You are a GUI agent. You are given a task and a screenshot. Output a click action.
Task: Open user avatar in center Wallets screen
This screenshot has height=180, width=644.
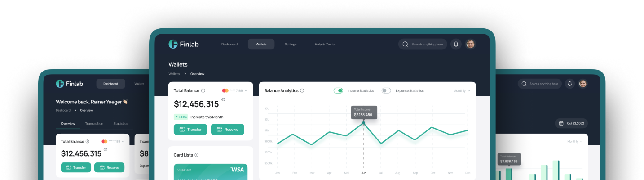[470, 44]
